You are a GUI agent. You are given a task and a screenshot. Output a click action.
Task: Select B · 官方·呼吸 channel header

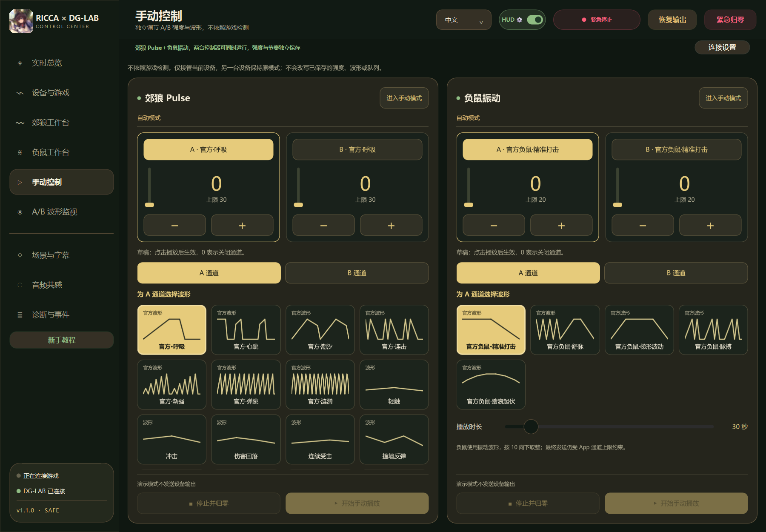pos(357,149)
